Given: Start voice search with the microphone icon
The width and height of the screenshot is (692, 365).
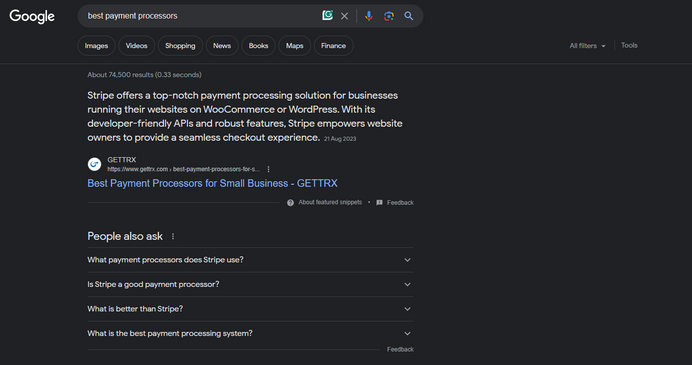Looking at the screenshot, I should [369, 16].
